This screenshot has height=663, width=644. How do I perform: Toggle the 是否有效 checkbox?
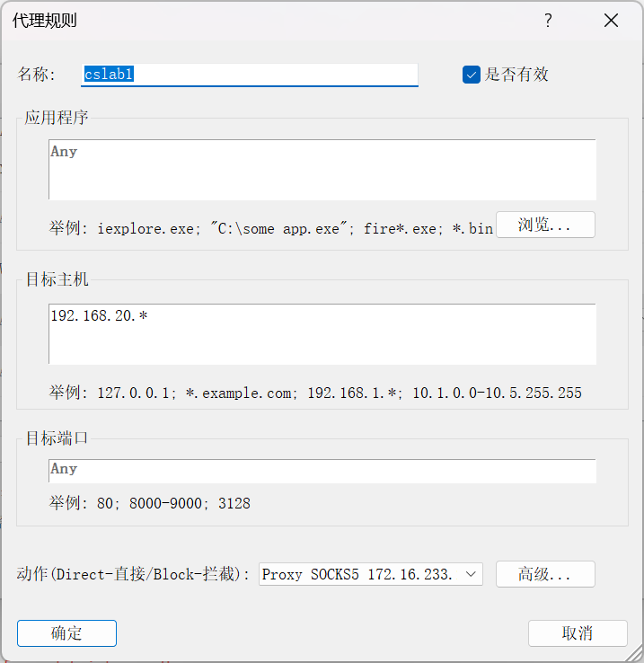click(471, 75)
